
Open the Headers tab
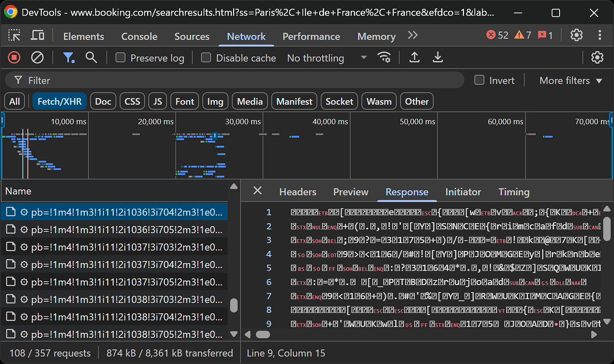pos(298,192)
